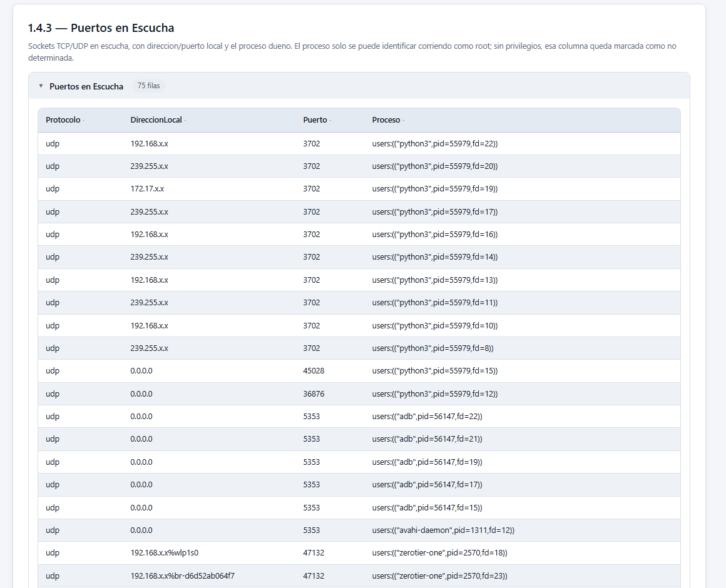Select the process cell with python3 fd=15
726x588 pixels.
click(x=435, y=370)
